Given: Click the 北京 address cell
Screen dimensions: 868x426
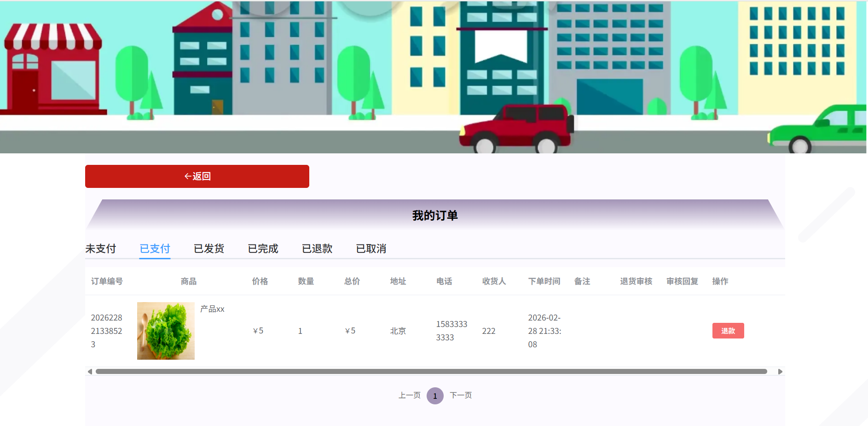Looking at the screenshot, I should (398, 331).
